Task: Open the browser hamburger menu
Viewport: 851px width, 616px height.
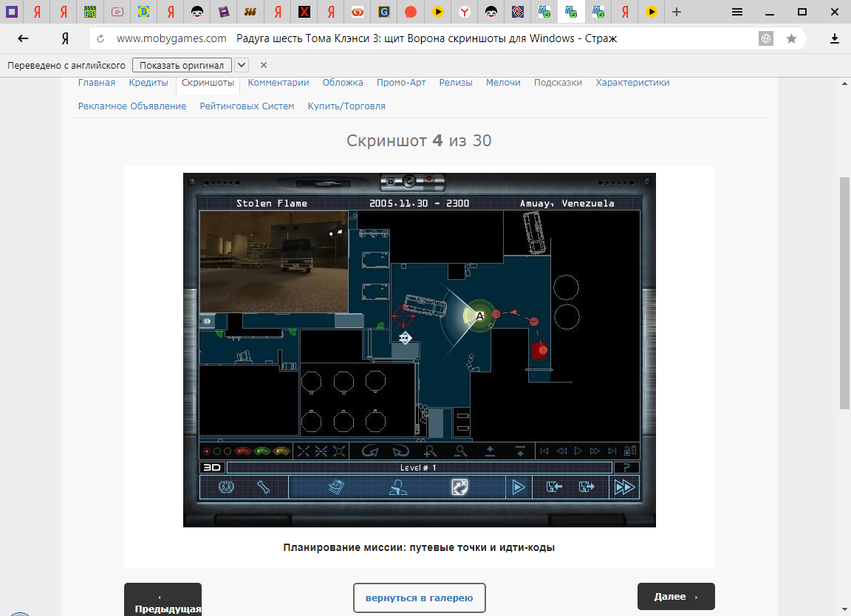Action: [x=737, y=11]
